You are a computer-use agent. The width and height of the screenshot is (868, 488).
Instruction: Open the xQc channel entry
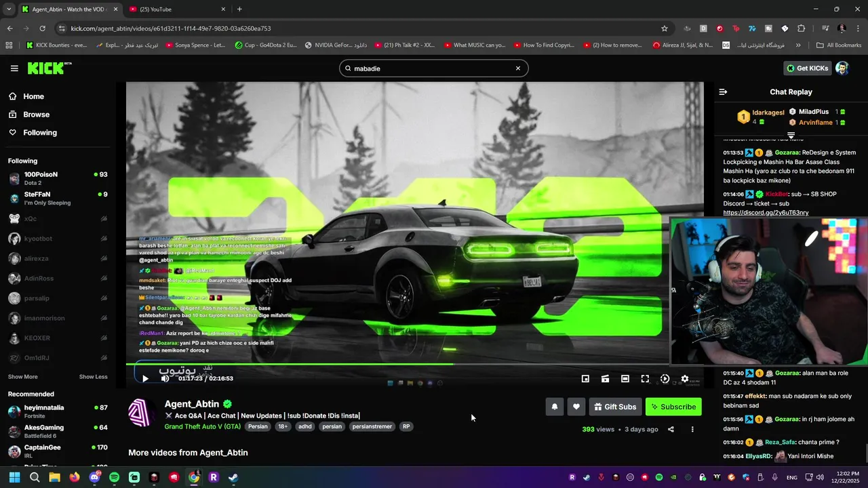tap(58, 219)
